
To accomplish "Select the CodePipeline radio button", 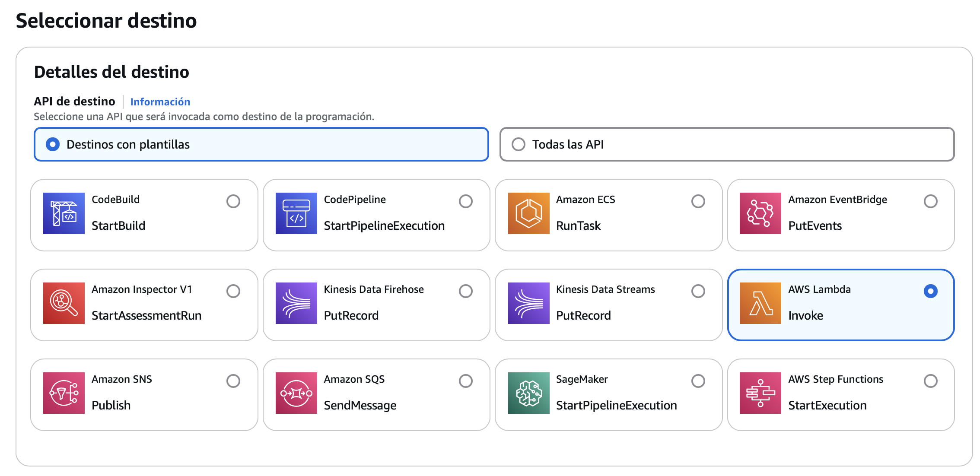I will click(466, 201).
